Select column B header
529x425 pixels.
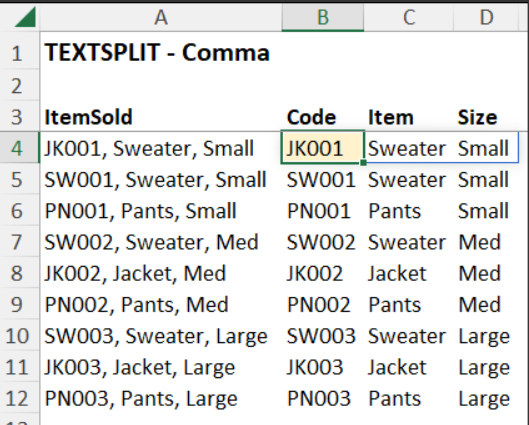(x=323, y=17)
